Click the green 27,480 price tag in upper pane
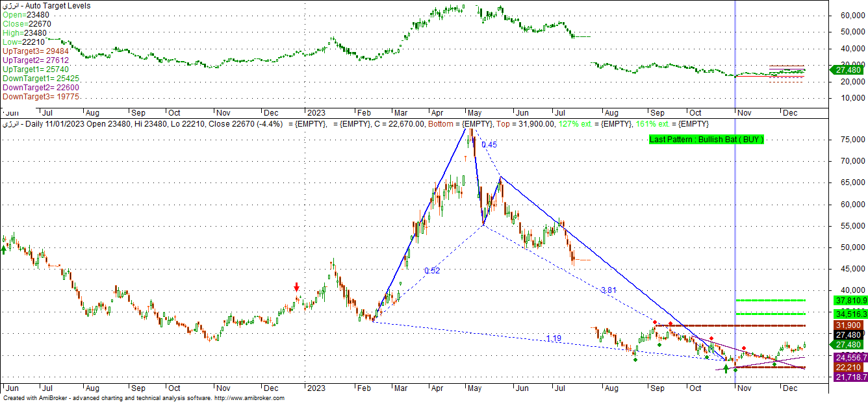Screen dimensions: 868x402 click(x=849, y=69)
